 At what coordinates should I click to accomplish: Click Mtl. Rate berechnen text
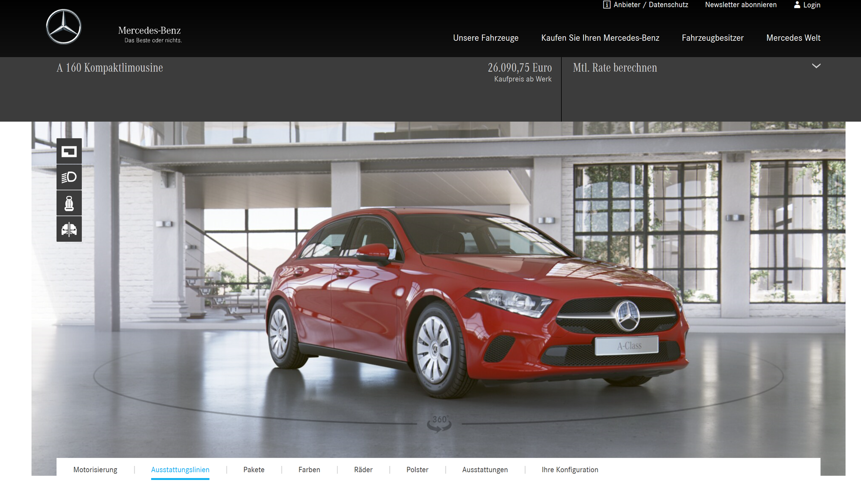[615, 68]
